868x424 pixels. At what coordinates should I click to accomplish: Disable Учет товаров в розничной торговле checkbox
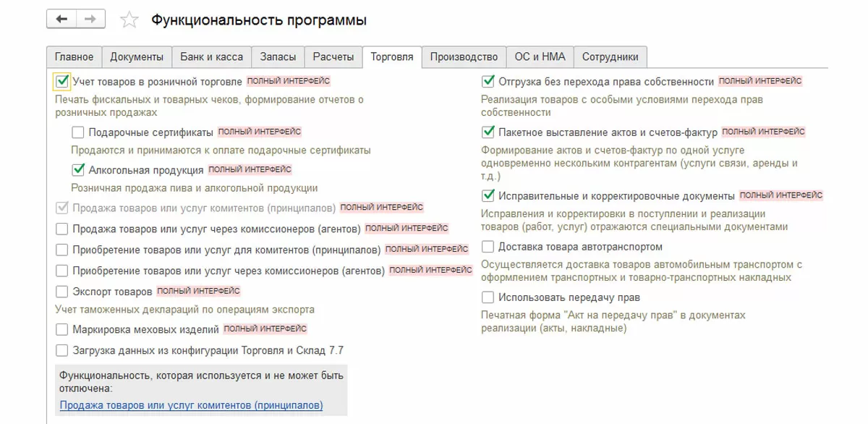click(62, 82)
